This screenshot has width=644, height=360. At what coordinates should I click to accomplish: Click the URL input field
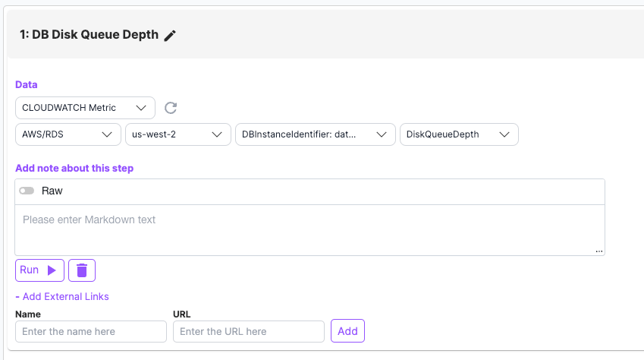(x=249, y=332)
